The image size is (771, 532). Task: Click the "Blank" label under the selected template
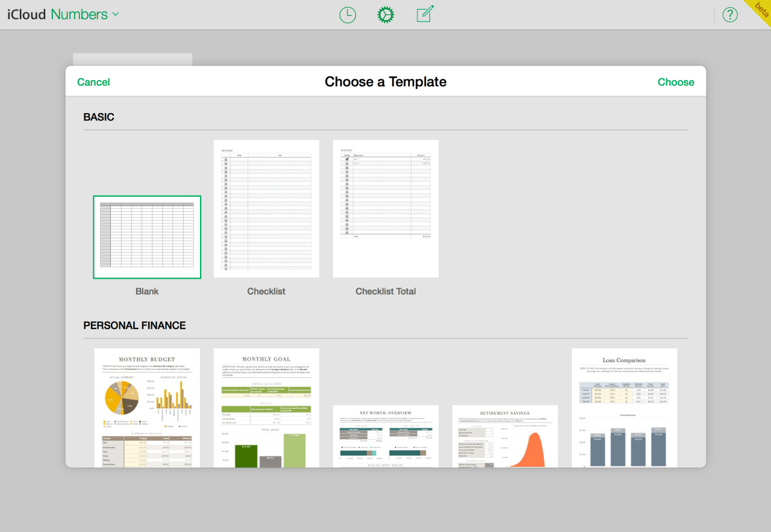click(147, 291)
